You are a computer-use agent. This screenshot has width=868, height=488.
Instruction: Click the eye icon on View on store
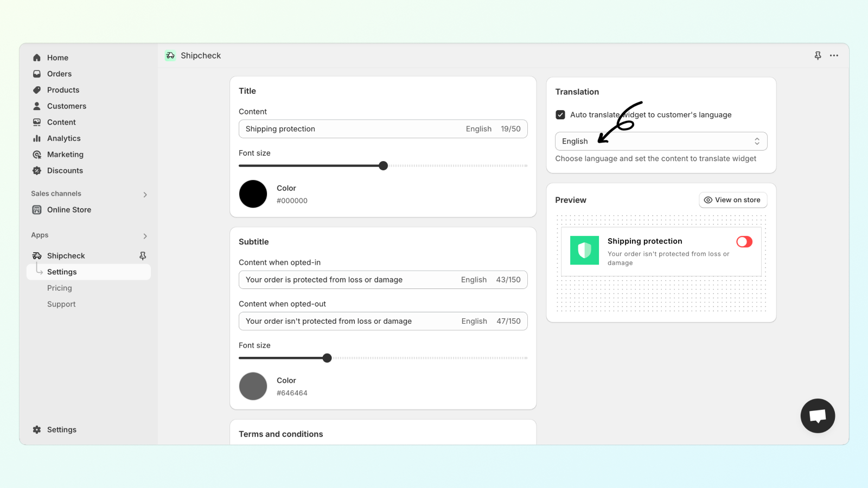click(708, 200)
